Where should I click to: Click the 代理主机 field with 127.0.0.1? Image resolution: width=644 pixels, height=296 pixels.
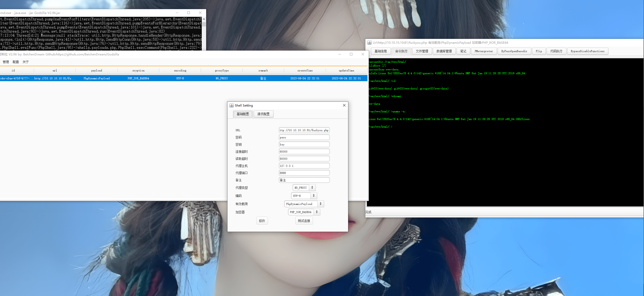pos(304,166)
